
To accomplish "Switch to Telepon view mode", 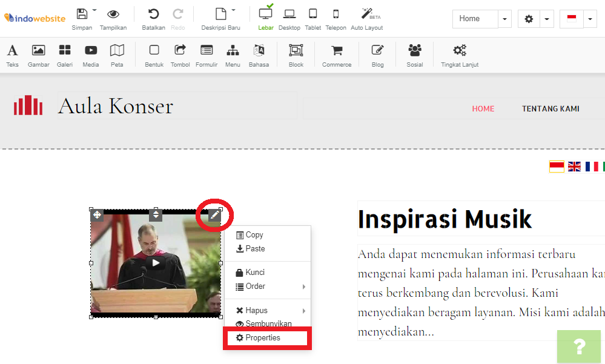I will coord(336,14).
